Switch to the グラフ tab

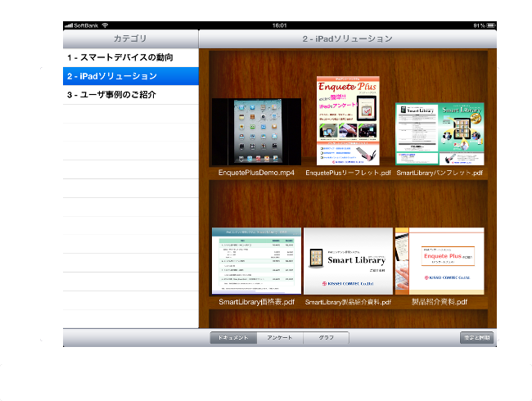click(326, 337)
